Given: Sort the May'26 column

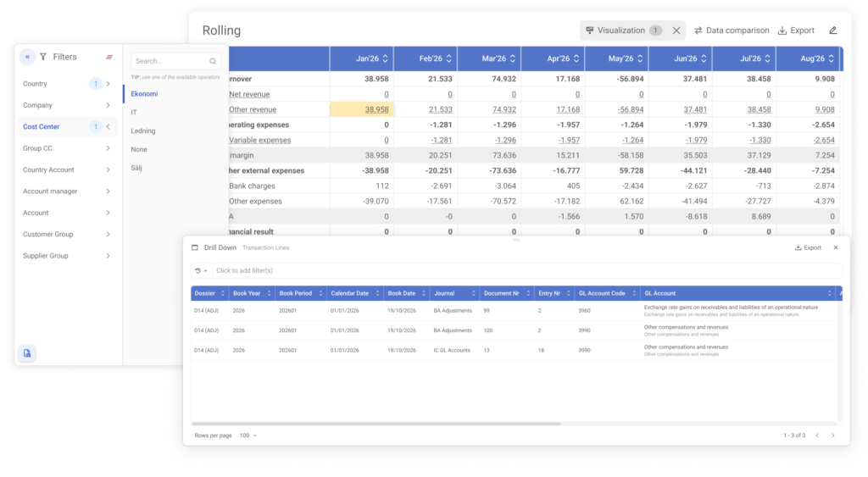Looking at the screenshot, I should pos(640,58).
